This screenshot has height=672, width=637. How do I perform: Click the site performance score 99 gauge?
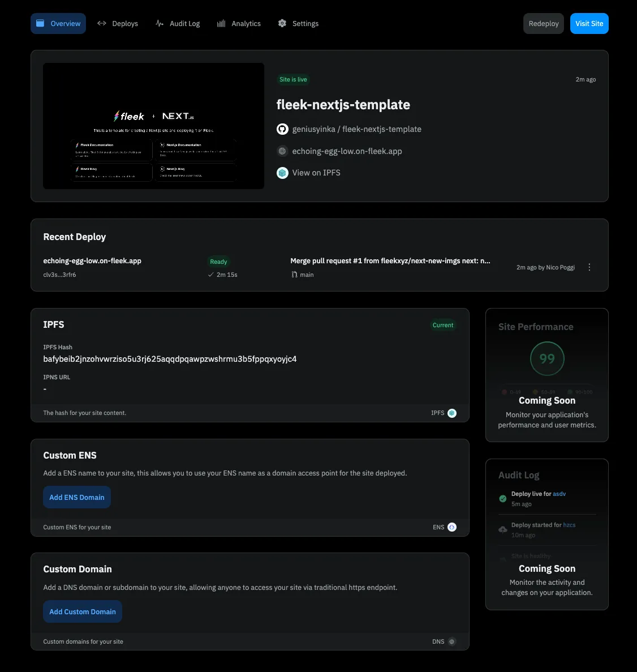click(x=547, y=358)
